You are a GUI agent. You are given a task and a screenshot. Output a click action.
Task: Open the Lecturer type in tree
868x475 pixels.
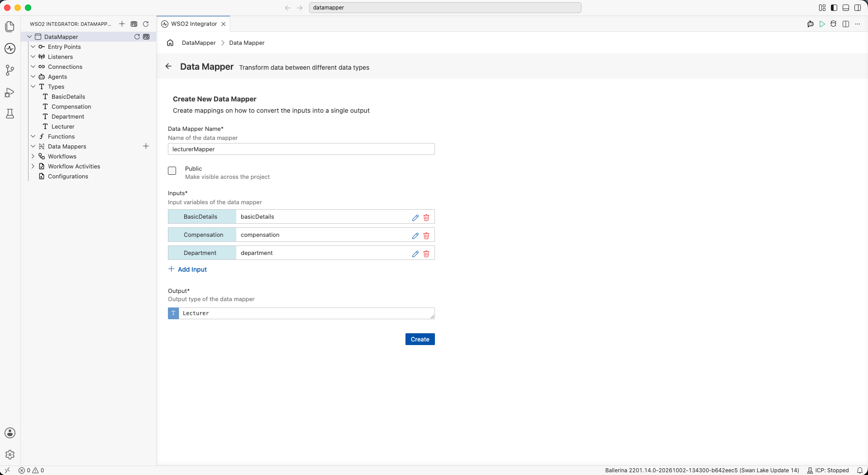click(63, 126)
